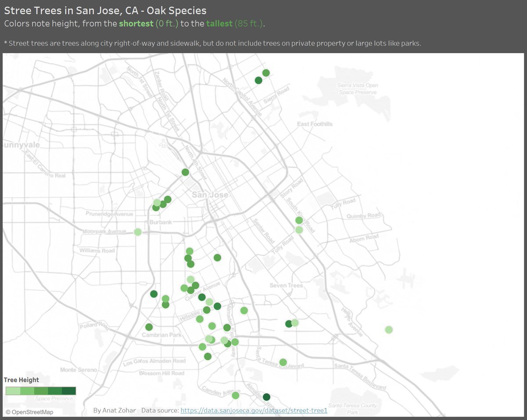The width and height of the screenshot is (527, 420).
Task: Select the tree dot left of Camden Avenue bottom
Action: coord(235,395)
